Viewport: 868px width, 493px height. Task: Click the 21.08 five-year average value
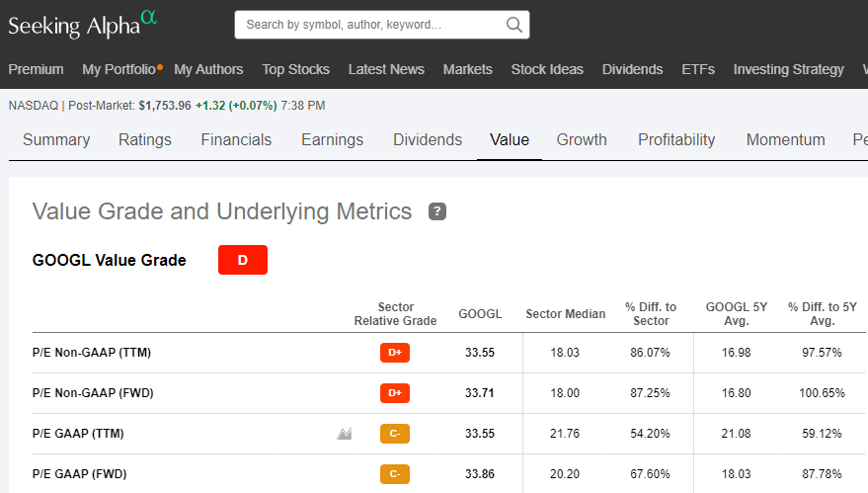click(x=737, y=433)
